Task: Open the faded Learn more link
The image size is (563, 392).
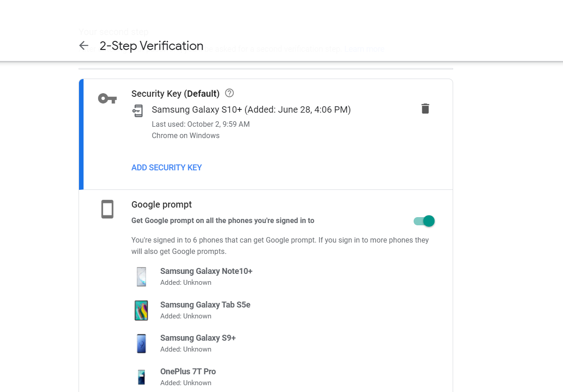Action: 365,49
